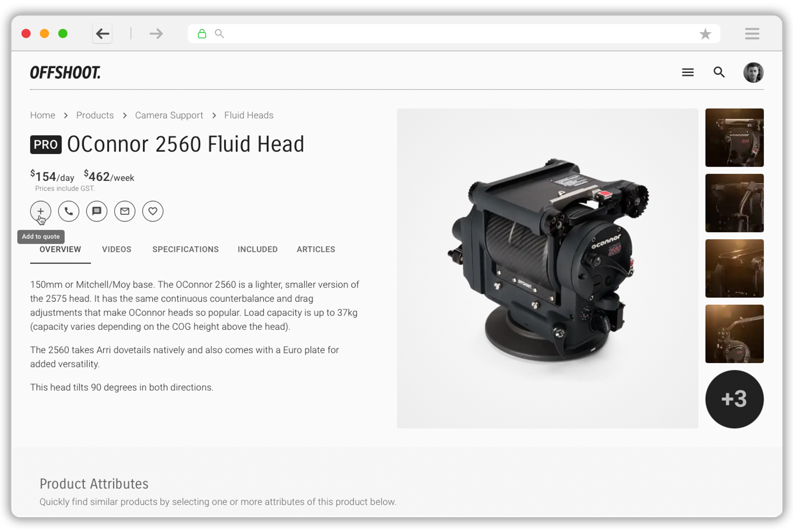
Task: Click the green padlock in address bar
Action: [202, 33]
